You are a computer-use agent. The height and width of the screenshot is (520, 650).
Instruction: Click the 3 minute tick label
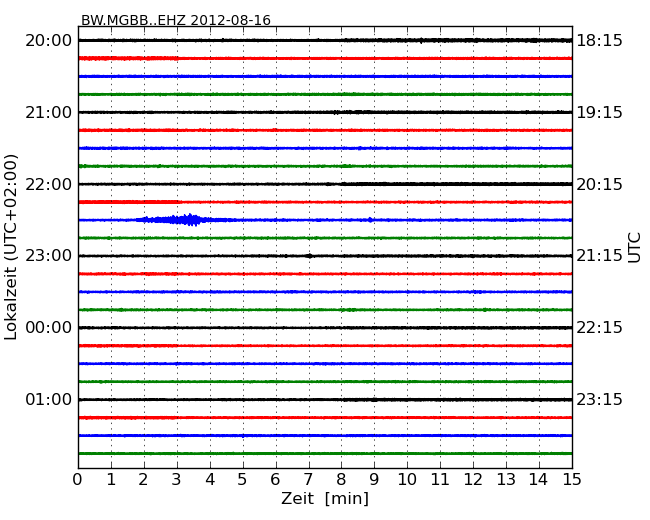coord(177,479)
